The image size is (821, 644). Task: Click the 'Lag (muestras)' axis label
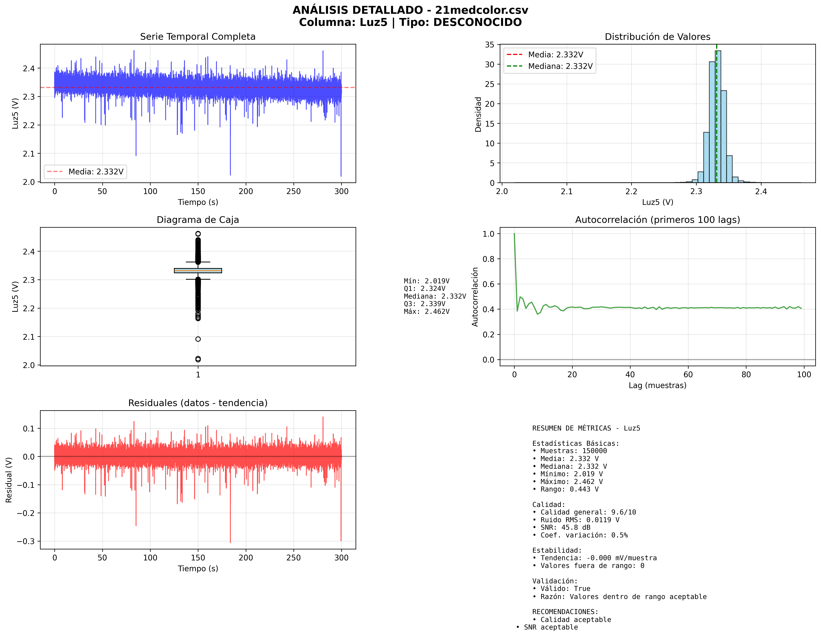657,385
